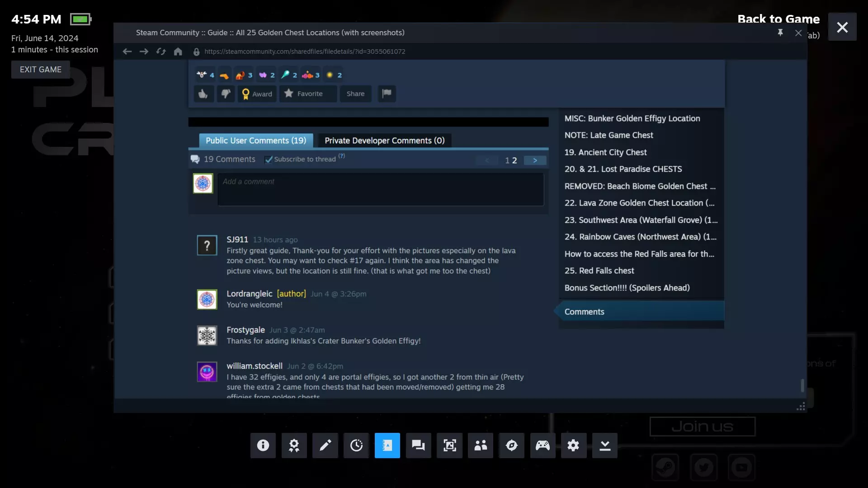Click the EXIT GAME button
This screenshot has width=868, height=488.
[40, 70]
